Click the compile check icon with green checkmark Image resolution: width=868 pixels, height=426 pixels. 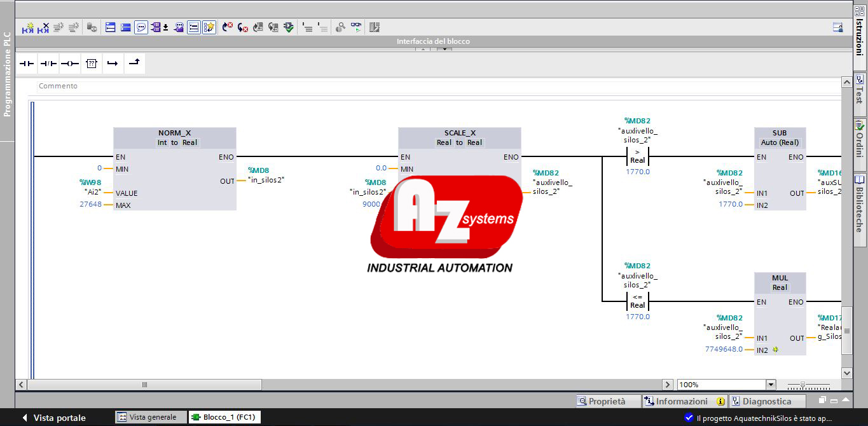[289, 27]
